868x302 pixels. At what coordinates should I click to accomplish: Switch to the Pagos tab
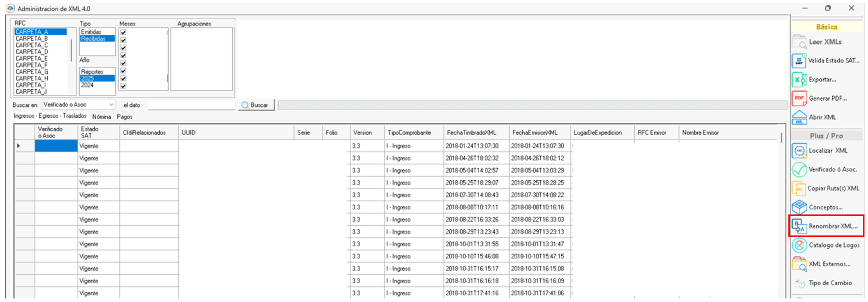(125, 117)
